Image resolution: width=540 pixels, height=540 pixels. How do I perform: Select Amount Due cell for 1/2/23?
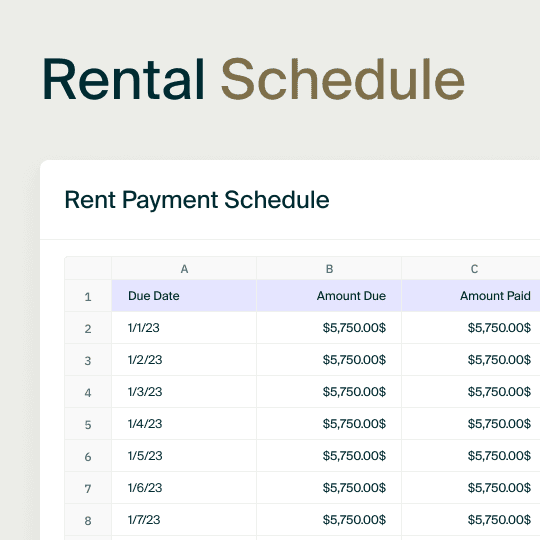pyautogui.click(x=329, y=360)
